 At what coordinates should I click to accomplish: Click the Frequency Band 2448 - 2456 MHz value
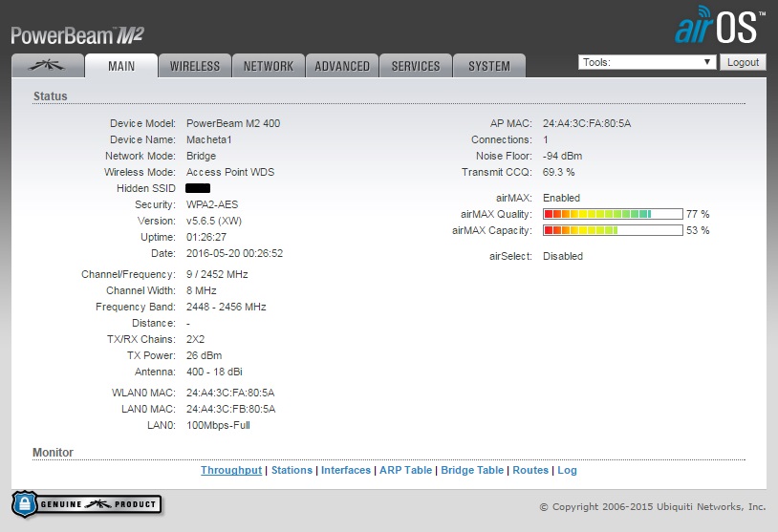[227, 307]
